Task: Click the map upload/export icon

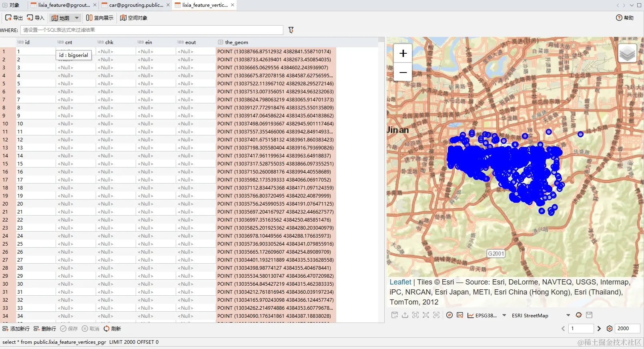Action: click(x=405, y=315)
